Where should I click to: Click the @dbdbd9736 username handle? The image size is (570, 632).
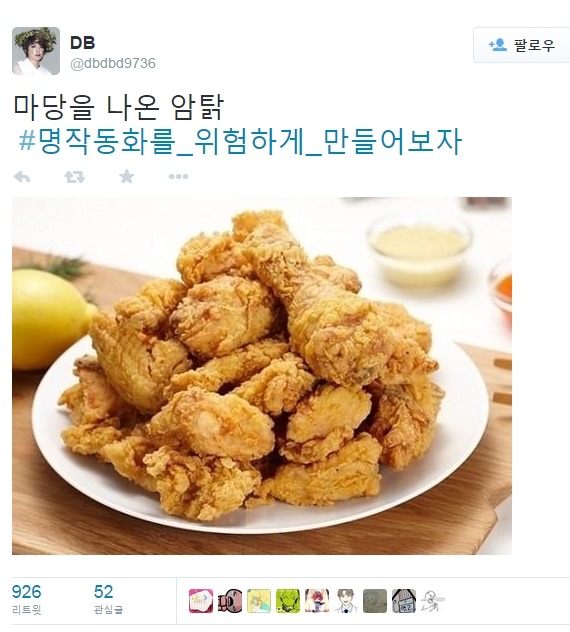point(113,63)
